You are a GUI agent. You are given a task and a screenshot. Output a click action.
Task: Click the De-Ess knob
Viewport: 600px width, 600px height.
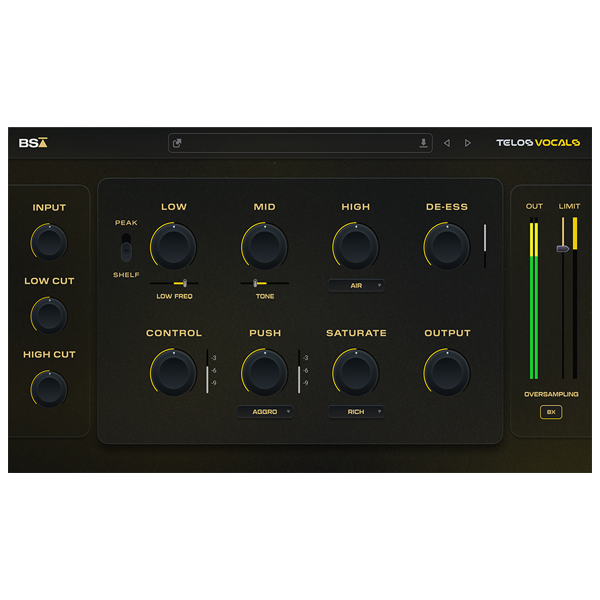[446, 245]
